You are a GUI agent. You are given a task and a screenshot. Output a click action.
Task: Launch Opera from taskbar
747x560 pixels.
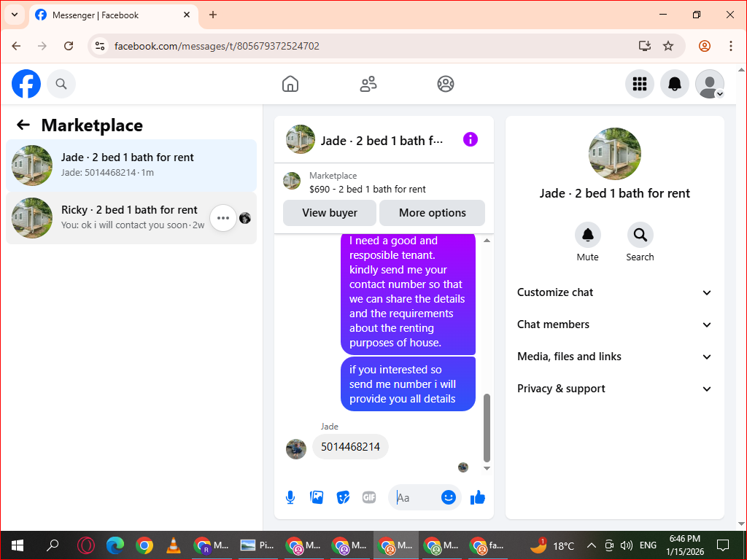(x=86, y=545)
